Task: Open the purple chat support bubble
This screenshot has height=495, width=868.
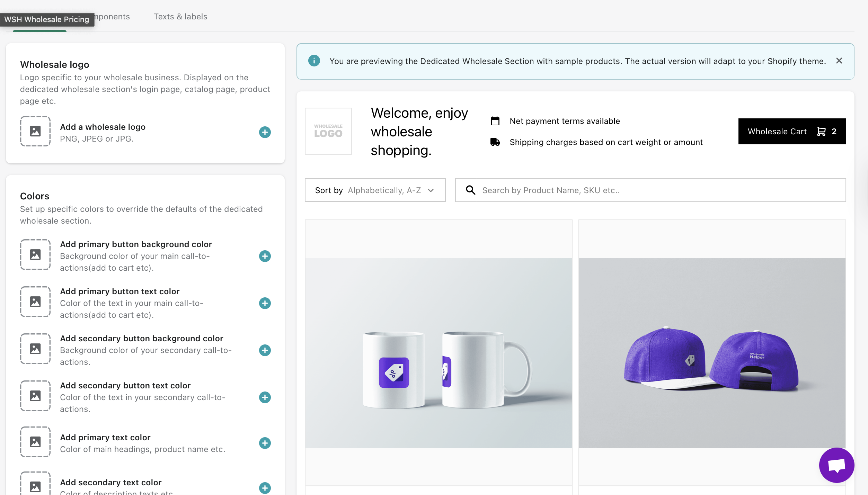Action: pyautogui.click(x=836, y=465)
